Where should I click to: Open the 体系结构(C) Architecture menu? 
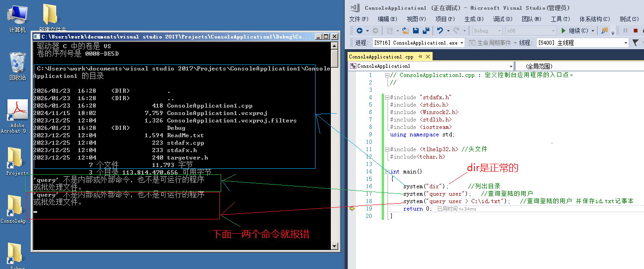point(594,19)
